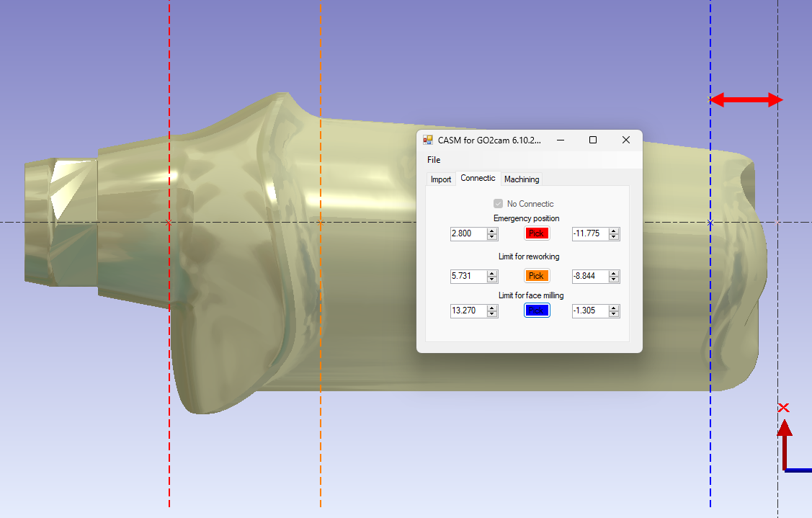Switch to the Machining tab

(522, 179)
